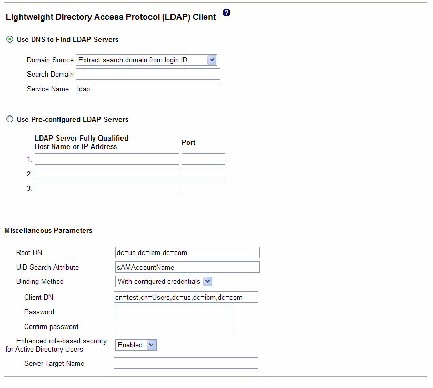This screenshot has width=433, height=388.
Task: Click LDAP server 3 host name field
Action: point(107,188)
